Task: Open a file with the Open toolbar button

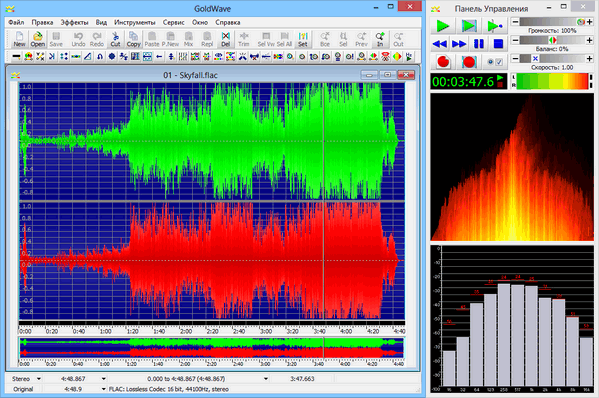Action: coord(37,39)
